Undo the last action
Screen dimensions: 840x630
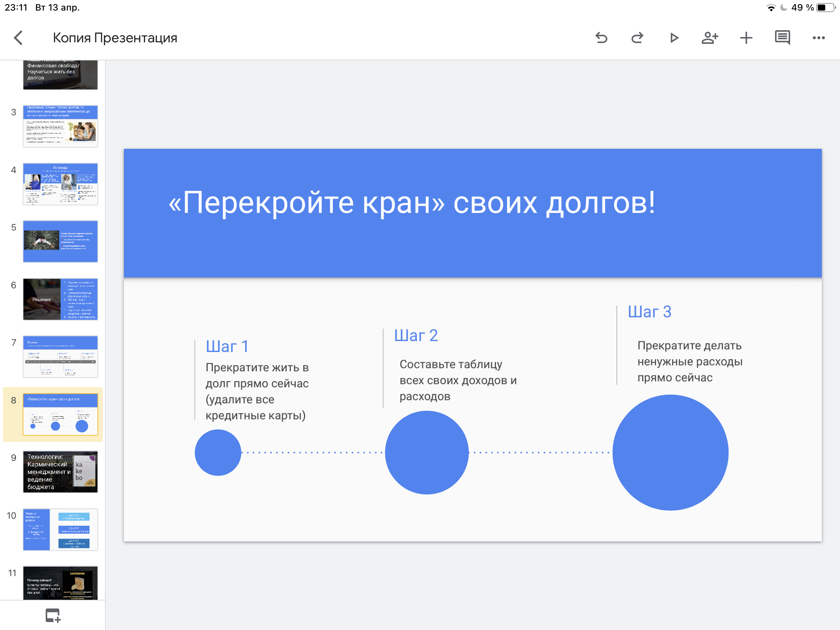point(601,38)
